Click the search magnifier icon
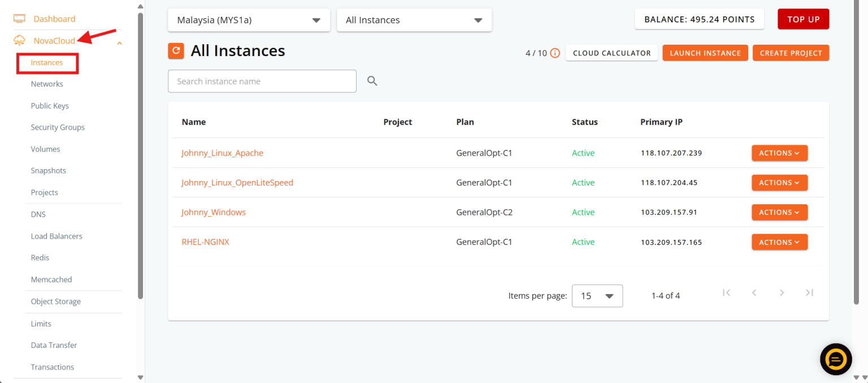 [372, 81]
